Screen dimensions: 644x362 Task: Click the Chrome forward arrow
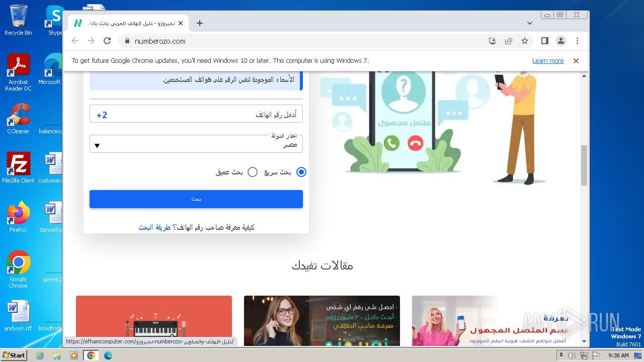91,41
